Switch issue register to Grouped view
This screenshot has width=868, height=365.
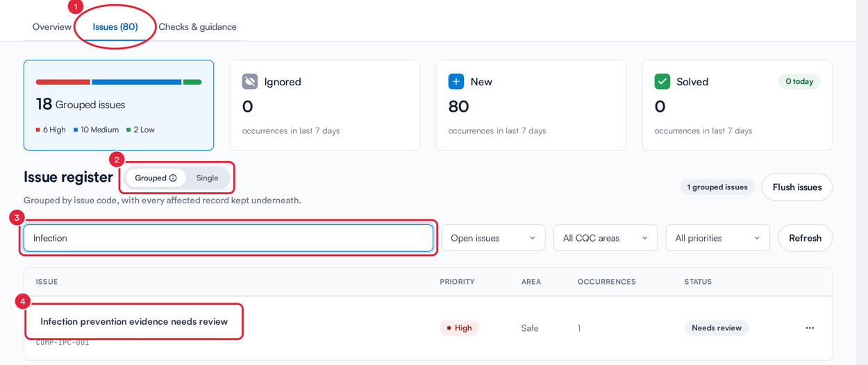click(156, 178)
